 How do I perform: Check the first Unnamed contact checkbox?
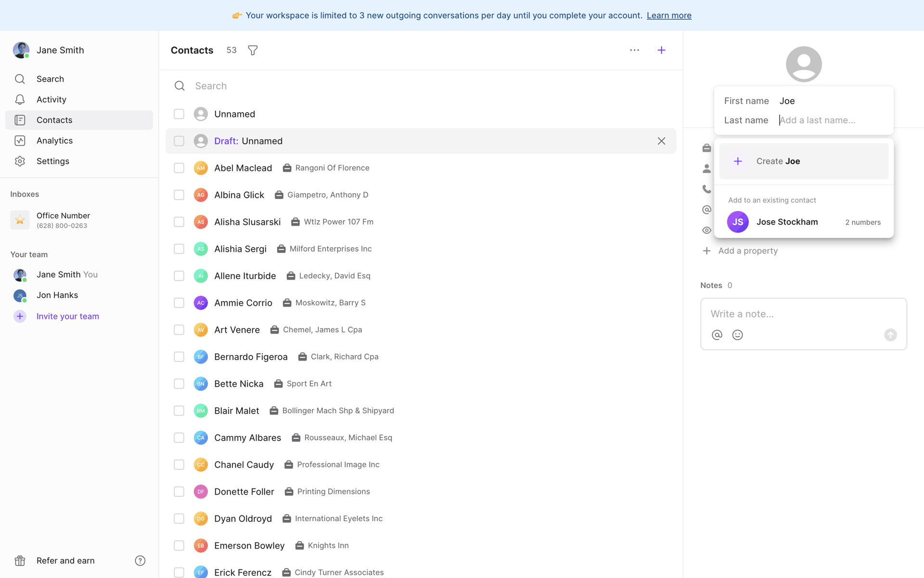pos(179,114)
